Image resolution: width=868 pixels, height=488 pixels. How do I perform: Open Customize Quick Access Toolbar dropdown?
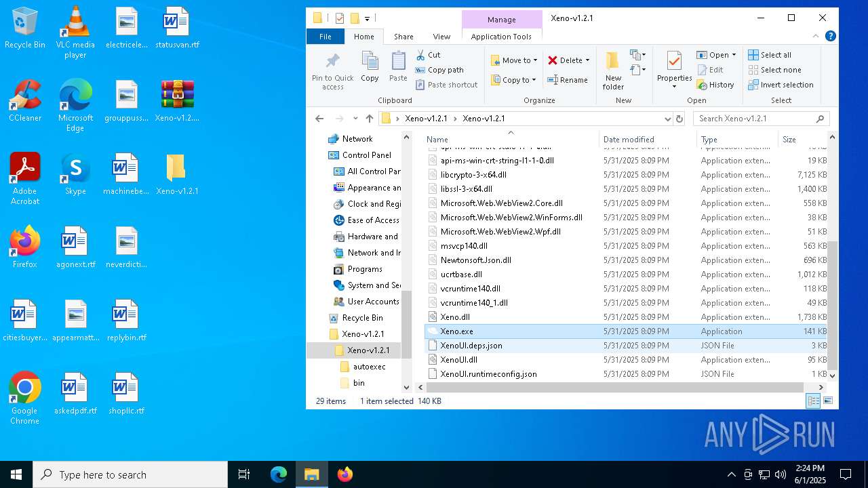(x=367, y=18)
